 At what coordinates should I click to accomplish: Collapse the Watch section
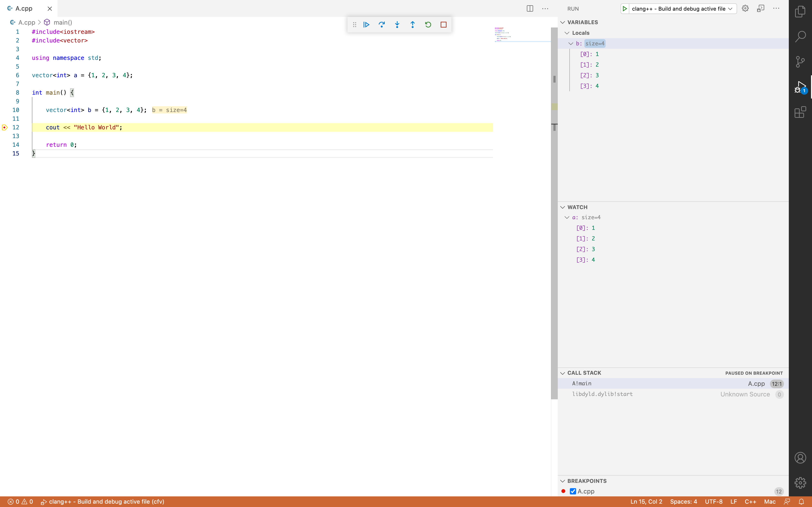point(563,207)
